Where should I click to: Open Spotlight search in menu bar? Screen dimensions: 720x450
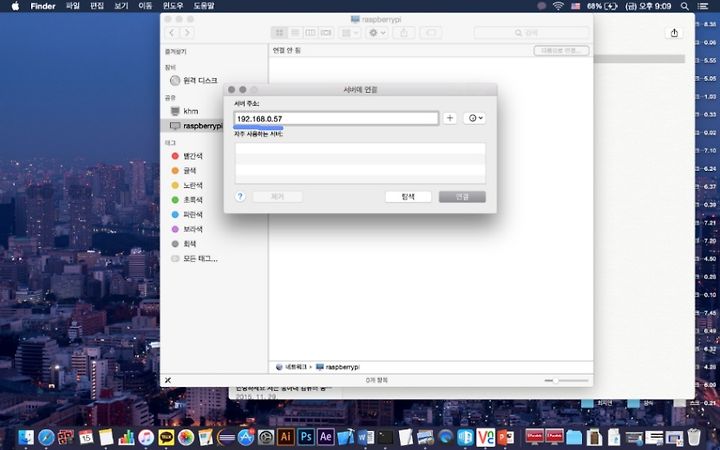click(685, 6)
